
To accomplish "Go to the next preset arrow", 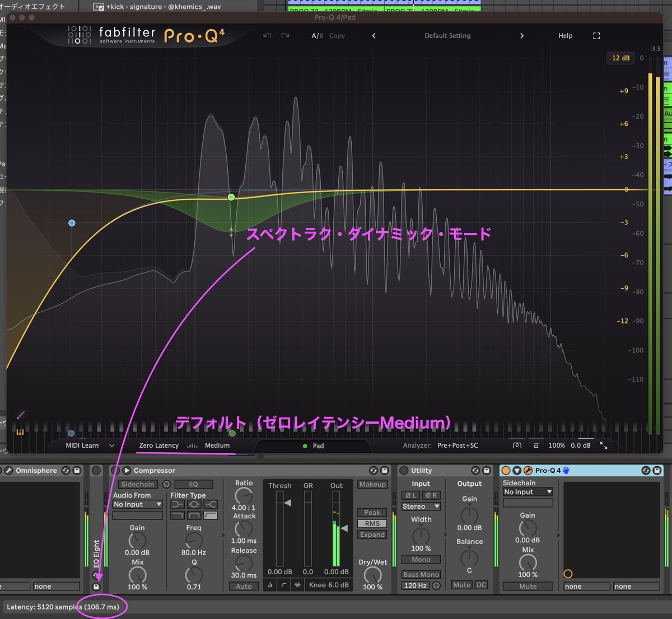I will coord(522,36).
